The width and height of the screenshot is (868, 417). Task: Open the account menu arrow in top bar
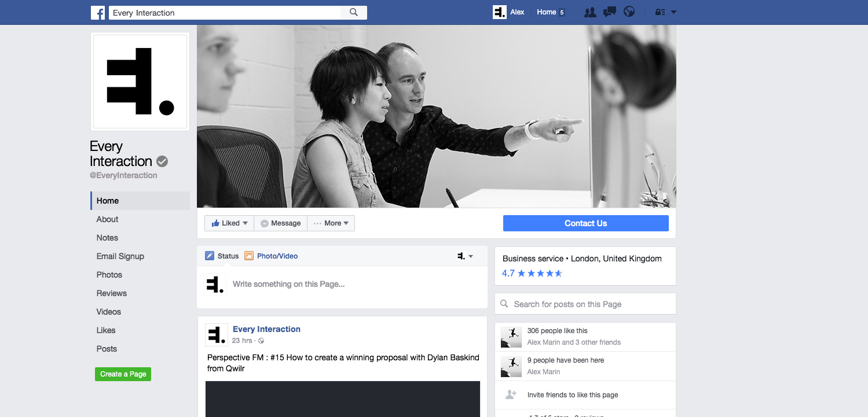673,12
